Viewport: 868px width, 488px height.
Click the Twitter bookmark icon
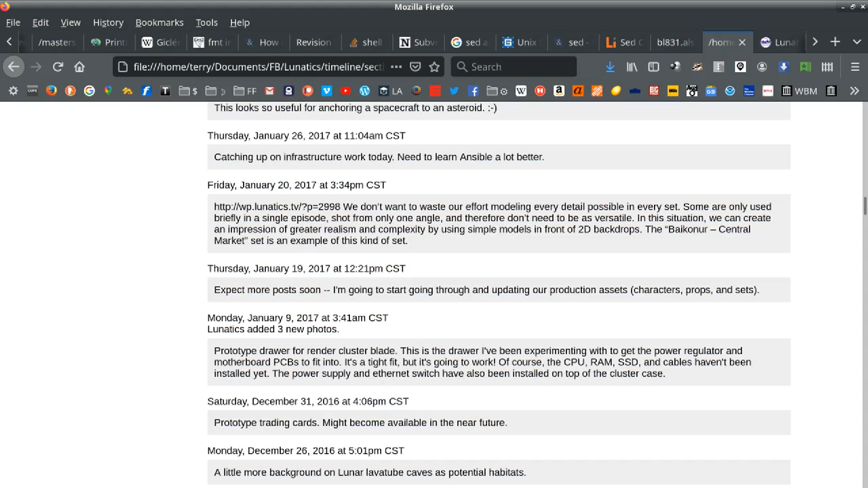coord(454,91)
